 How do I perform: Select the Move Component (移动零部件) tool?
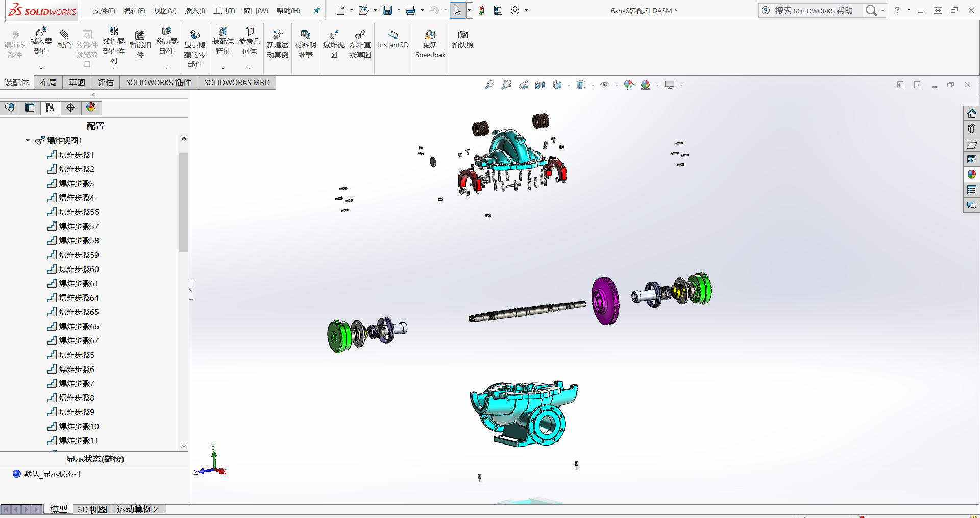coord(167,40)
